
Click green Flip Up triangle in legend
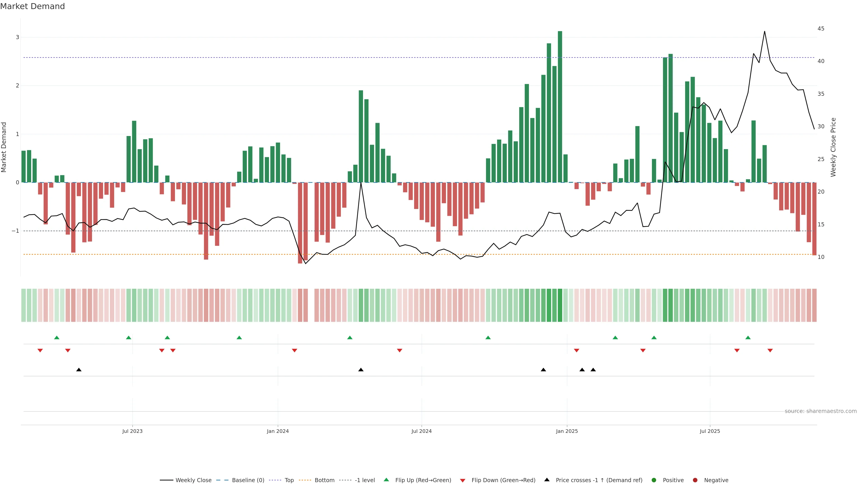coord(387,480)
